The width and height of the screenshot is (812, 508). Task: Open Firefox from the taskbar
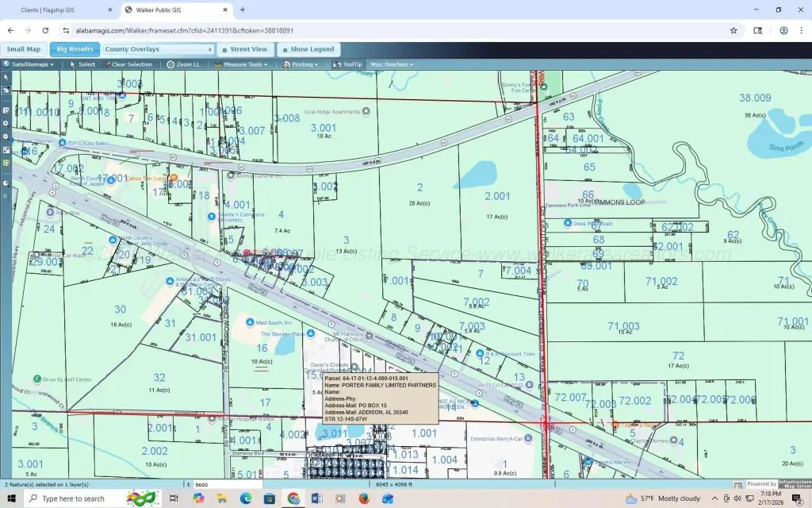click(x=364, y=498)
